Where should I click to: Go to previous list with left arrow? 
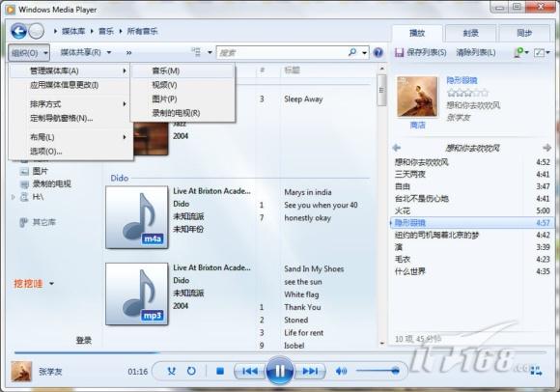tap(397, 148)
